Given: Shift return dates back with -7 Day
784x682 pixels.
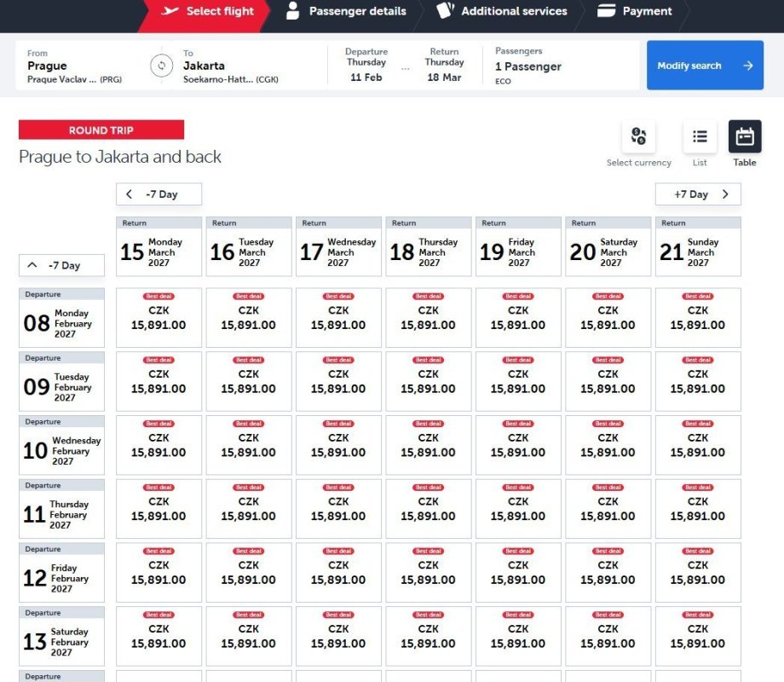Looking at the screenshot, I should [159, 194].
